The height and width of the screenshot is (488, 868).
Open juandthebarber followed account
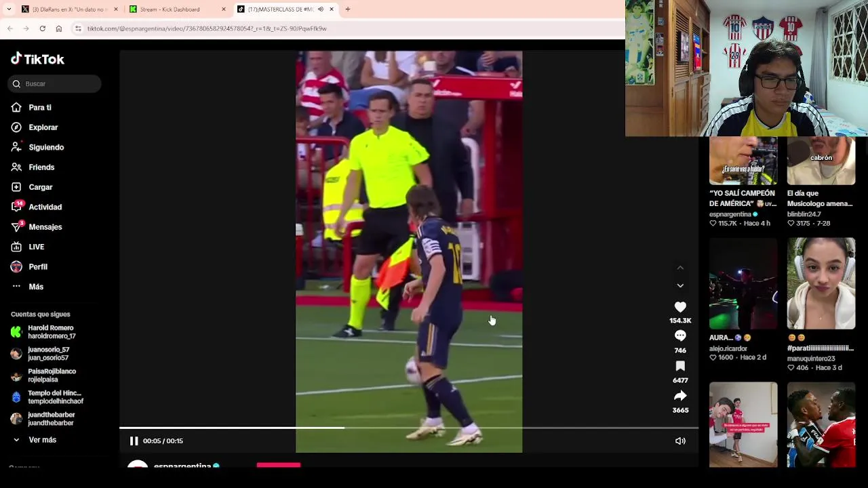tap(43, 419)
